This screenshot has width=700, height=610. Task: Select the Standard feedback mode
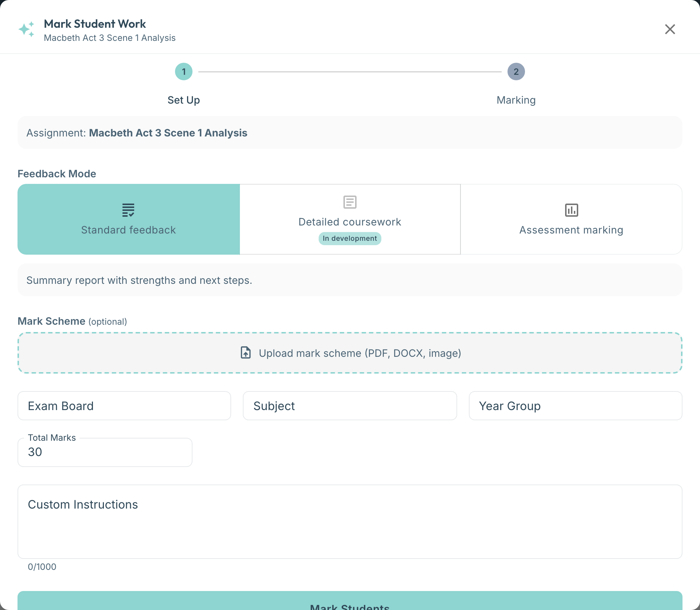129,219
